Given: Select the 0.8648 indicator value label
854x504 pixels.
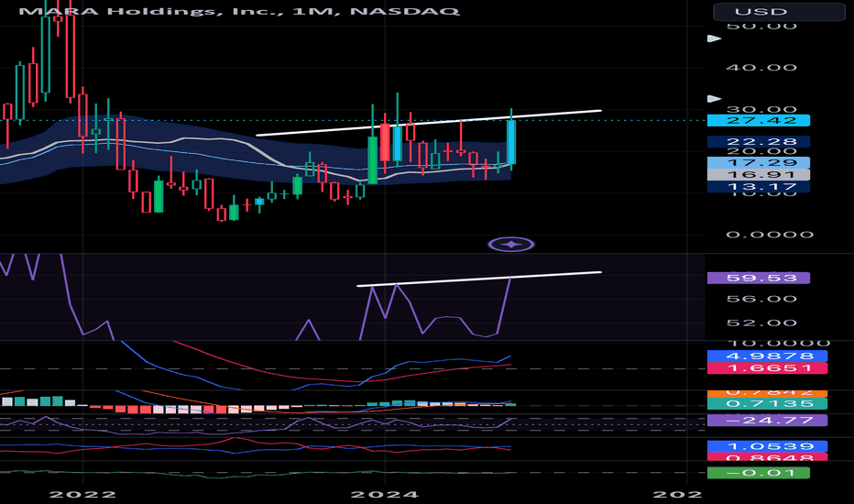Looking at the screenshot, I should coord(767,457).
